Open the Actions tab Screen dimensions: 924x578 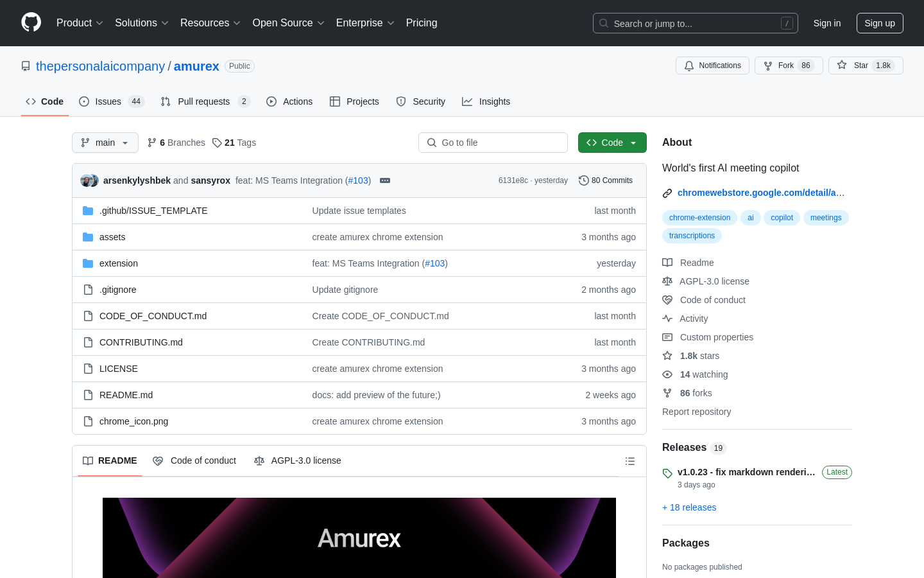[x=289, y=101]
